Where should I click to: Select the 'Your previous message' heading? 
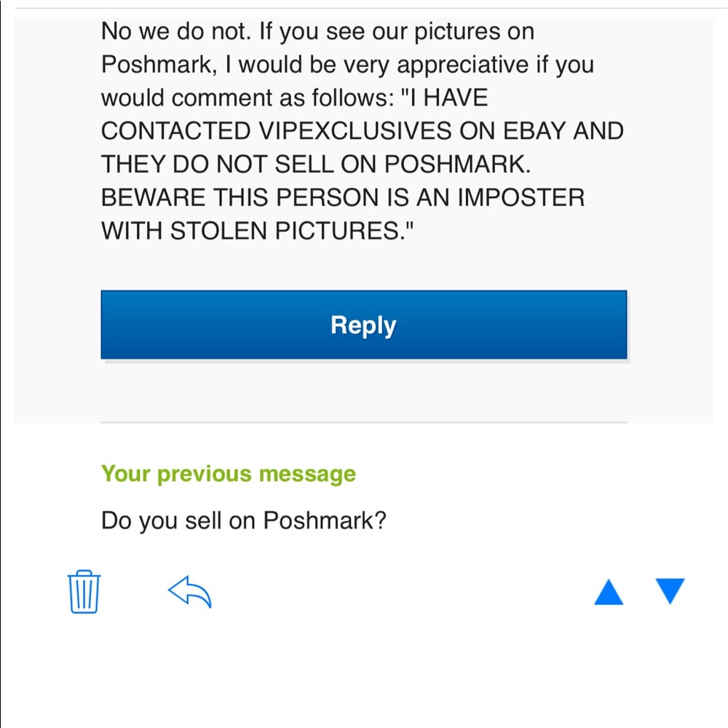click(x=228, y=473)
